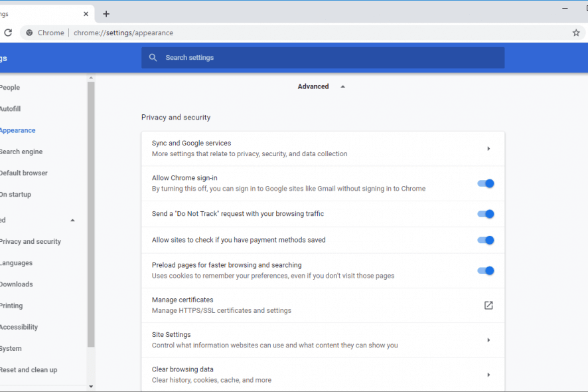Screen dimensions: 588x392
Task: Turn off the Do Not Track request switch
Action: click(x=486, y=214)
